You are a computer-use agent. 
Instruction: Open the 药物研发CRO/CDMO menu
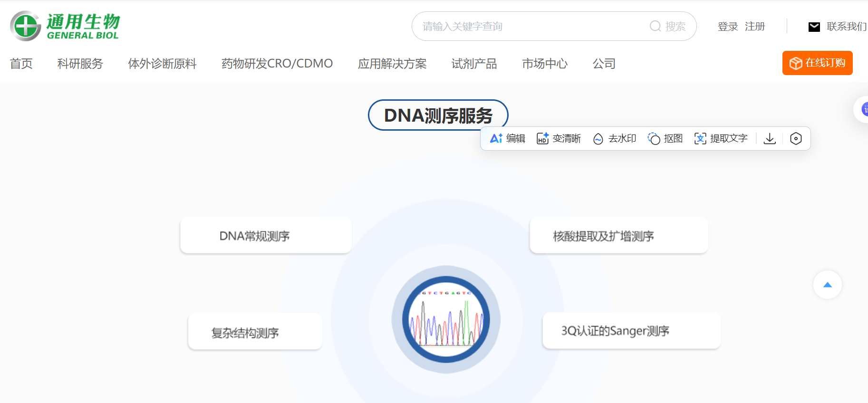pyautogui.click(x=277, y=64)
